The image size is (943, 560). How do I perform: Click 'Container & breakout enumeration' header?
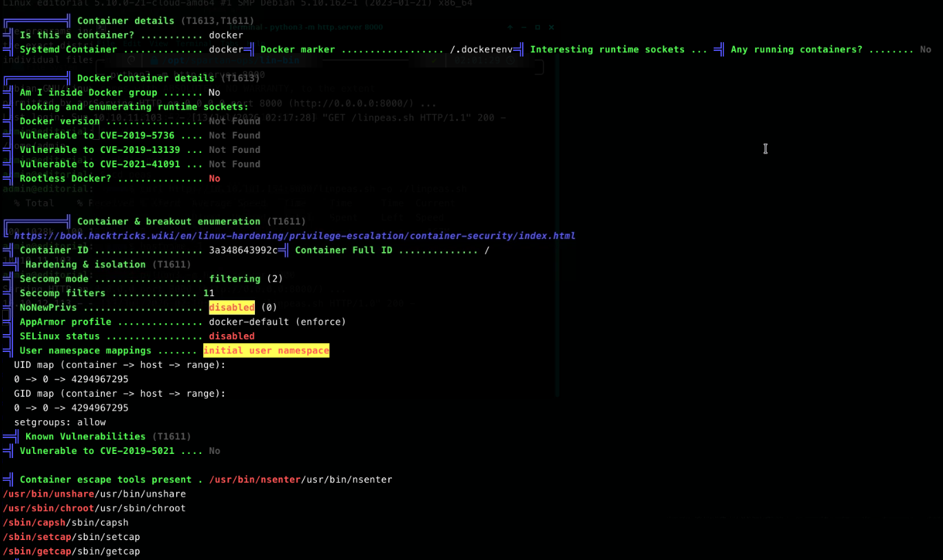click(x=169, y=221)
